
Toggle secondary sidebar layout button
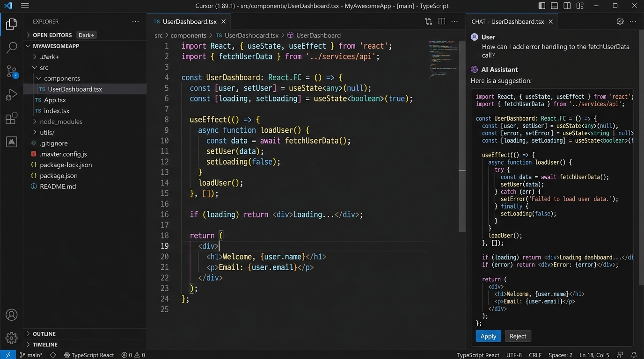(567, 6)
